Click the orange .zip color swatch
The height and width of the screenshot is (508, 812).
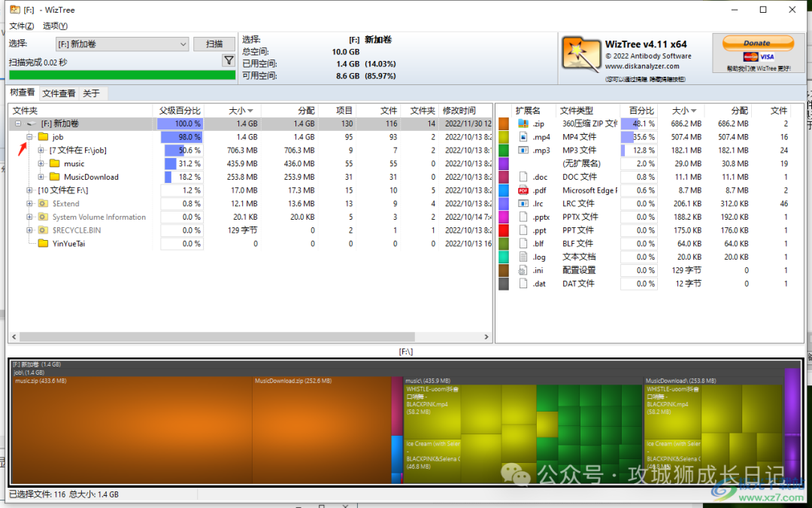[x=504, y=124]
